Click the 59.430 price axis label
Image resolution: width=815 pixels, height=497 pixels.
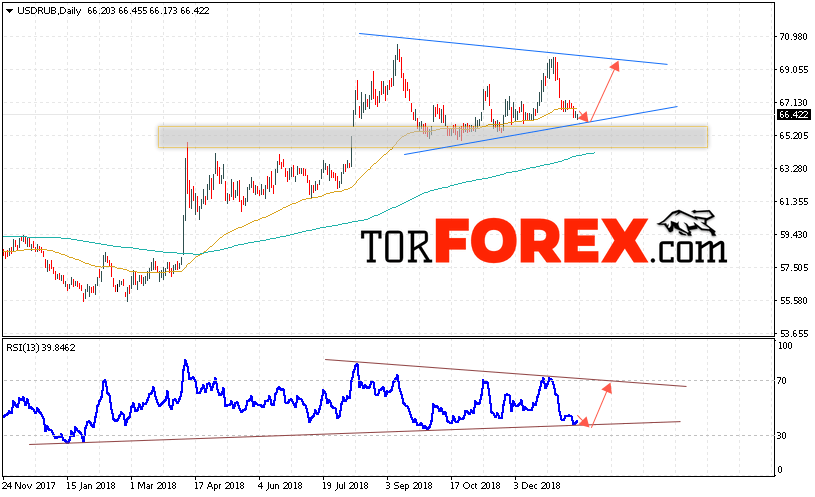pos(793,234)
